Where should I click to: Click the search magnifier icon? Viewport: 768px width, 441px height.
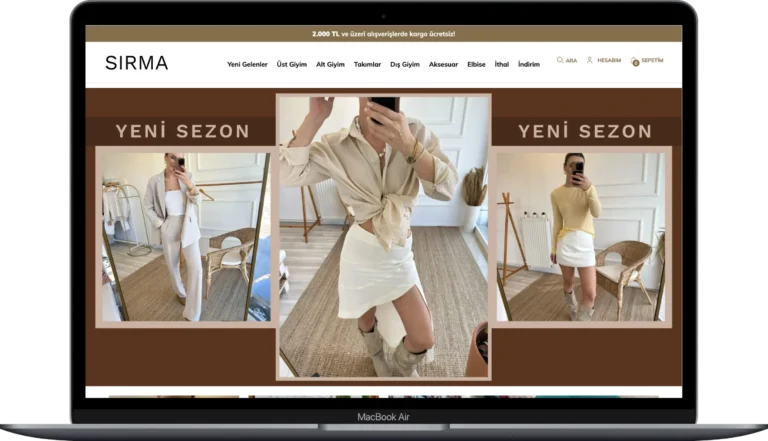tap(560, 60)
